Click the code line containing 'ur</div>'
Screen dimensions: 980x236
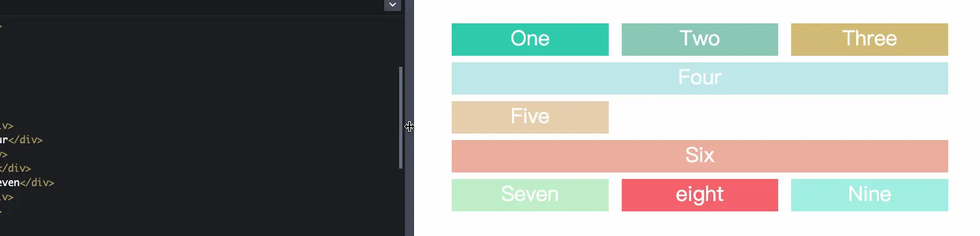21,140
